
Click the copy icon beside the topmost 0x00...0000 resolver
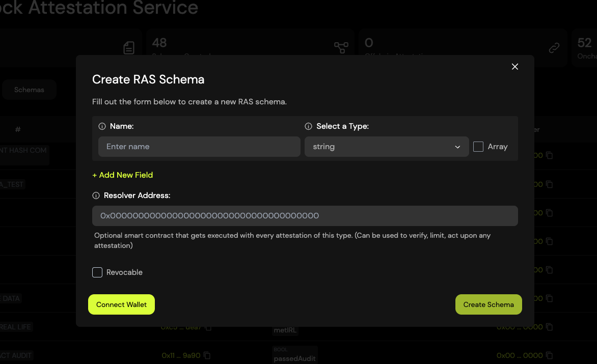click(x=549, y=155)
